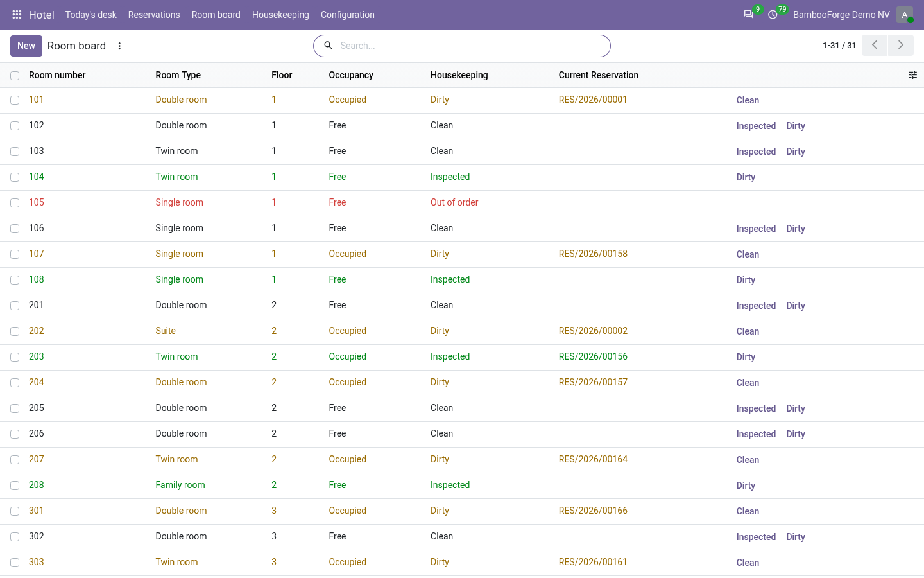Open the activities clock icon
Image resolution: width=924 pixels, height=578 pixels.
[x=773, y=14]
